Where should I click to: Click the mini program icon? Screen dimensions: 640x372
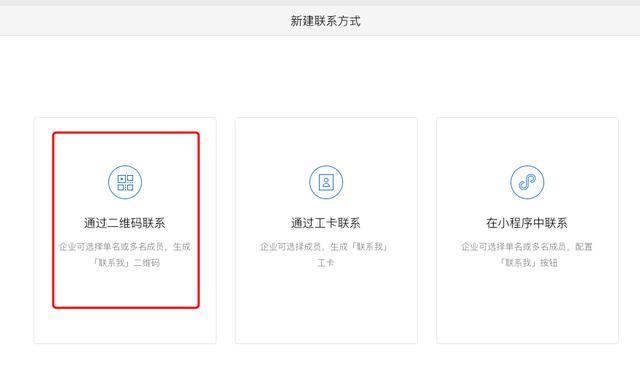(527, 182)
